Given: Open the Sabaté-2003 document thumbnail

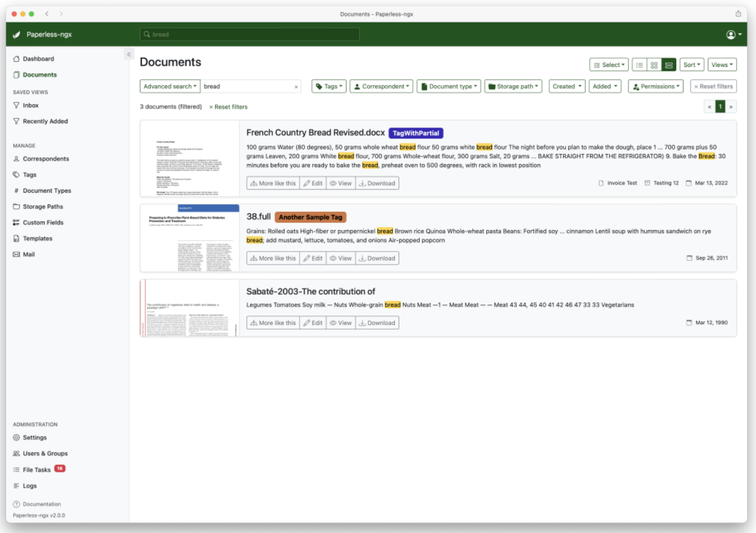Looking at the screenshot, I should point(190,308).
